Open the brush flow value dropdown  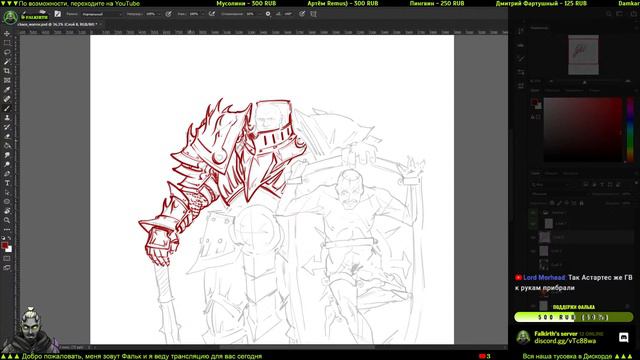[x=196, y=14]
